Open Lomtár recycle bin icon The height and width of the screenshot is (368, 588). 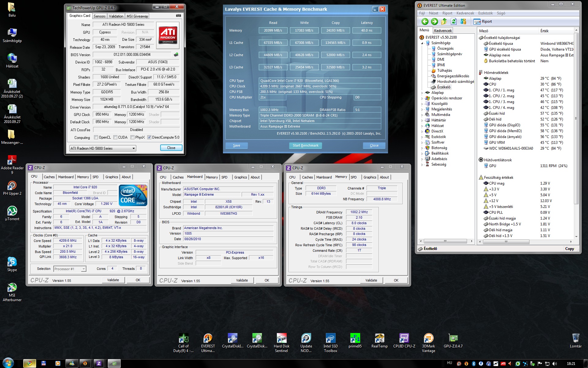pos(575,341)
